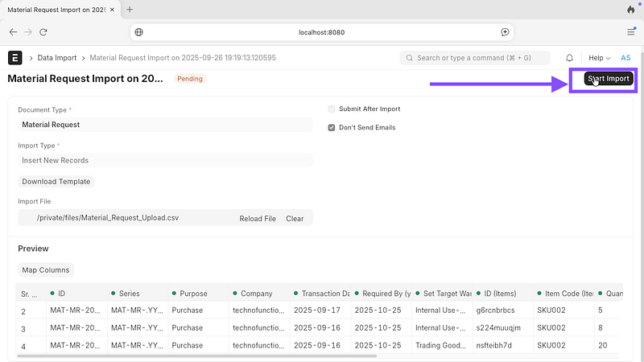Focus the search or command bar
Image resolution: width=644 pixels, height=362 pixels.
pyautogui.click(x=475, y=58)
